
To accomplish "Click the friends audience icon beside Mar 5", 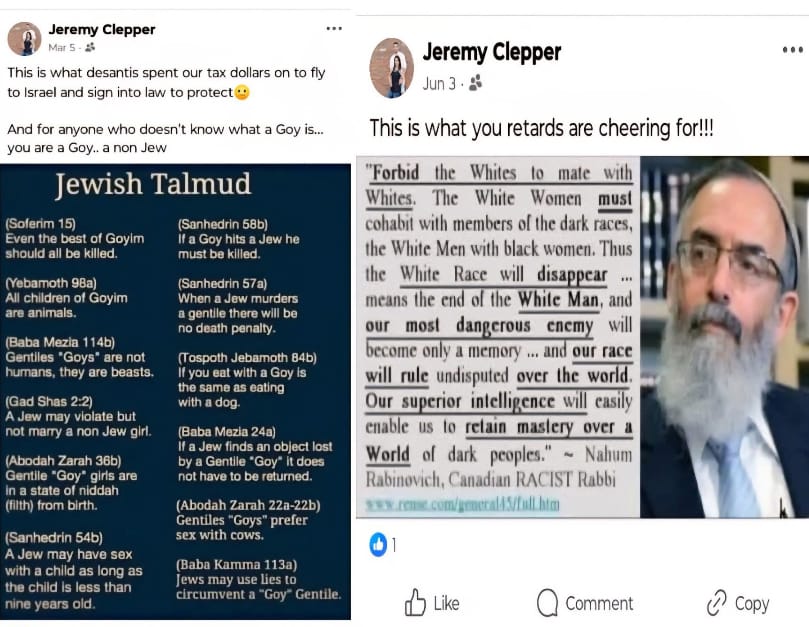I will [90, 47].
